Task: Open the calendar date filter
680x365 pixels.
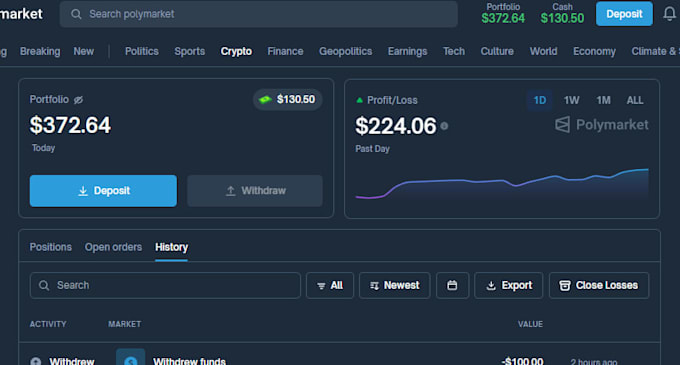Action: point(452,285)
